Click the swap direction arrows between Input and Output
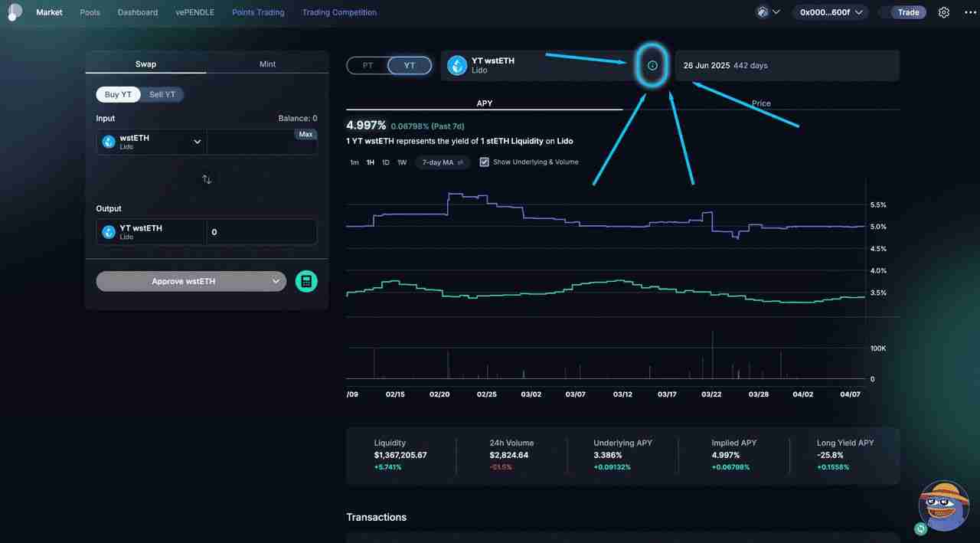The height and width of the screenshot is (543, 980). (206, 178)
